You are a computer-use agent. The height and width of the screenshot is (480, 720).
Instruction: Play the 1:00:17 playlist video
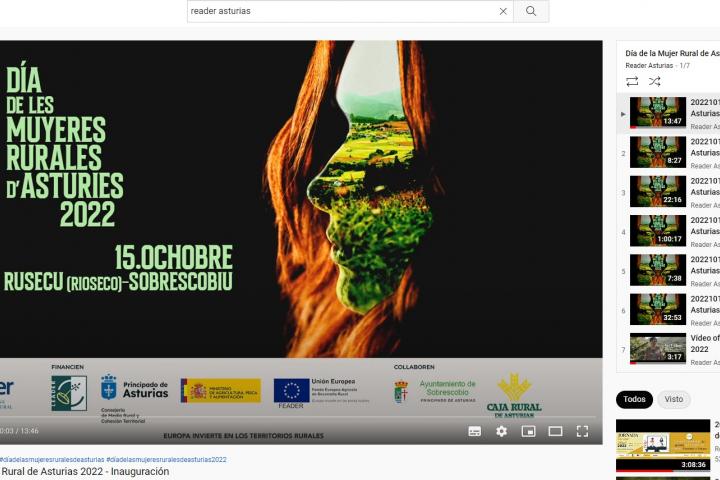tap(658, 231)
